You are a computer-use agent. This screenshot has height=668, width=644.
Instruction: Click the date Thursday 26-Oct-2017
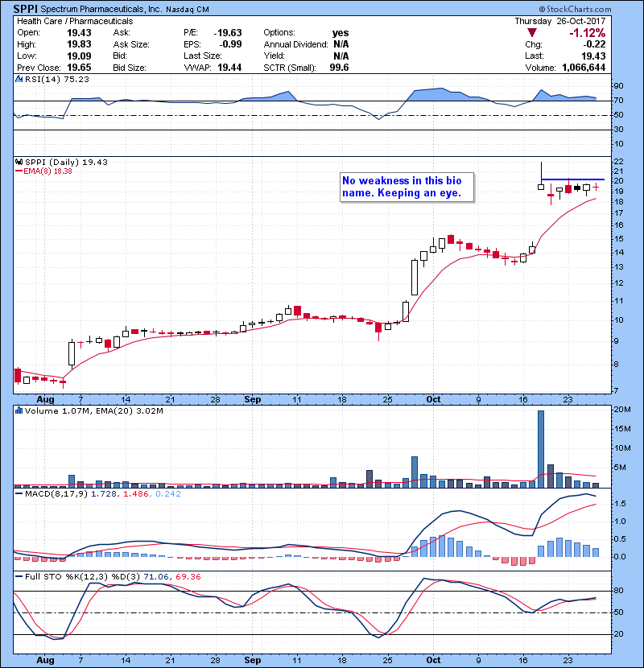pos(560,21)
